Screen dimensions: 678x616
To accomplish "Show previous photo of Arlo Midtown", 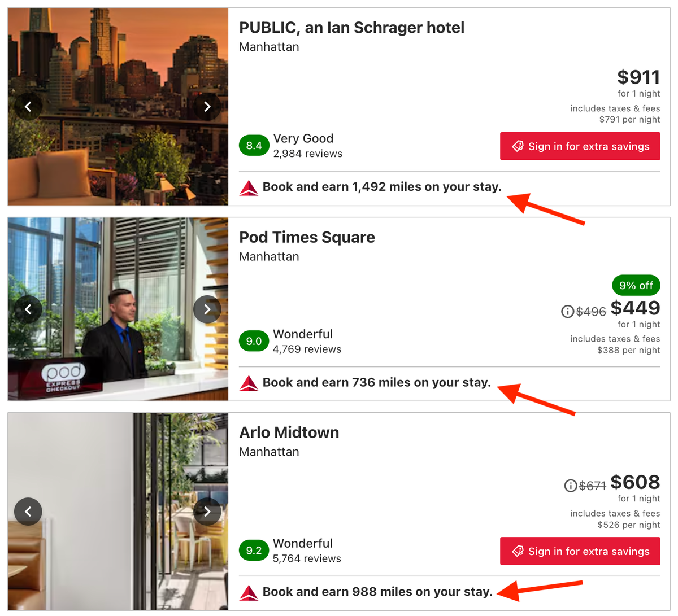I will pyautogui.click(x=28, y=512).
